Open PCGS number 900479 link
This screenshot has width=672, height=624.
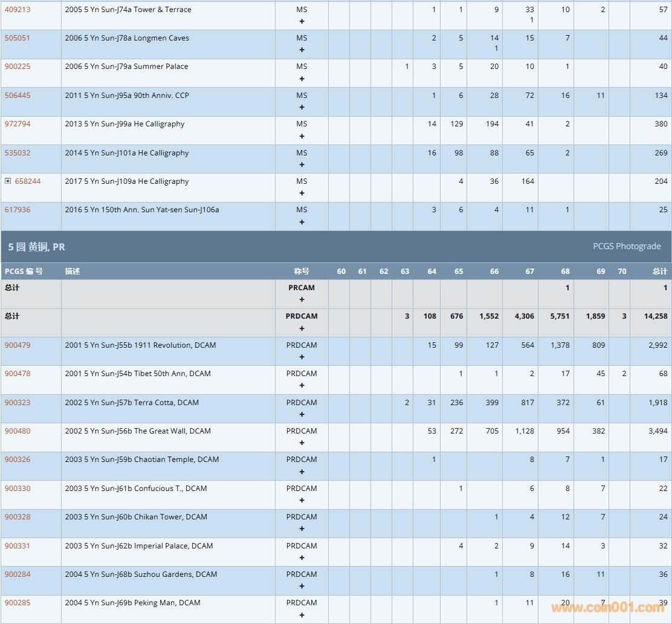[x=18, y=345]
